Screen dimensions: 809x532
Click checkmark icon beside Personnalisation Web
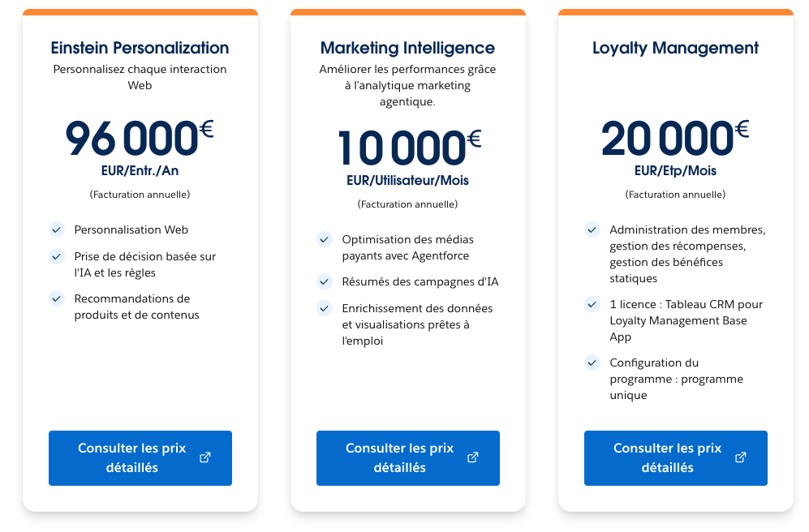(x=57, y=230)
